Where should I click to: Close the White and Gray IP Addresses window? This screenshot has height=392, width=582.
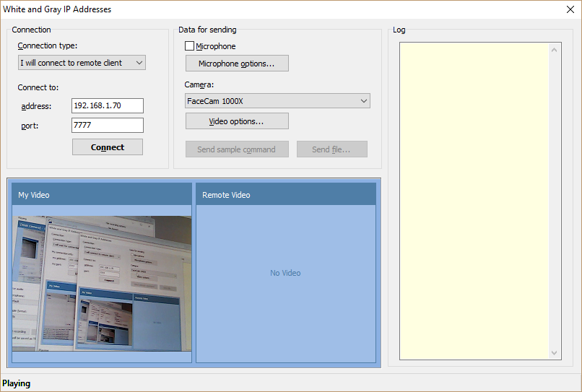point(570,9)
